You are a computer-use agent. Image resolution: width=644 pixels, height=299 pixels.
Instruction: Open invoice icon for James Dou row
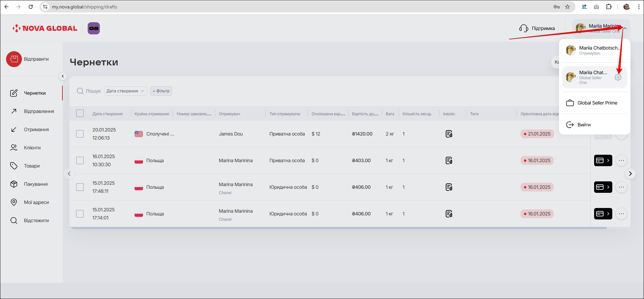coord(449,134)
